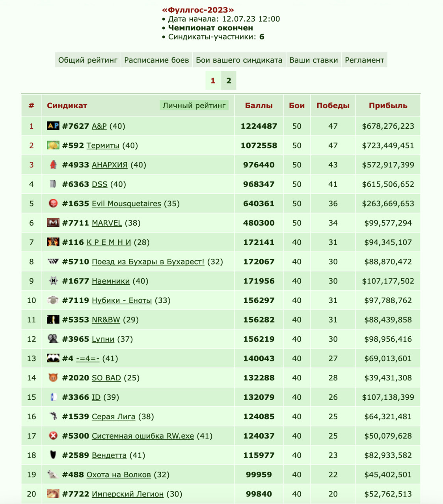
Task: Click the Бои column header
Action: 297,105
